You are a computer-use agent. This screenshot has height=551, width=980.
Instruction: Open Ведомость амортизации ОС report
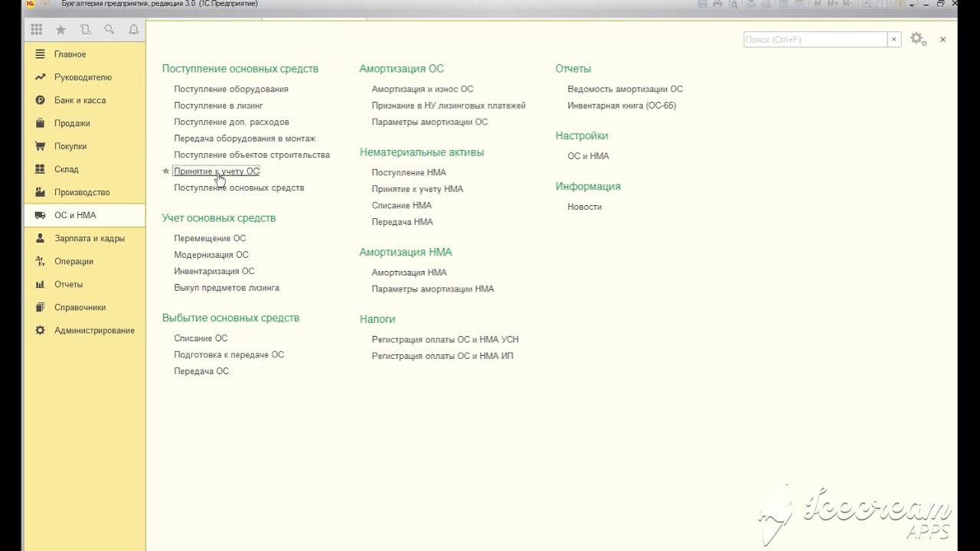pos(625,89)
